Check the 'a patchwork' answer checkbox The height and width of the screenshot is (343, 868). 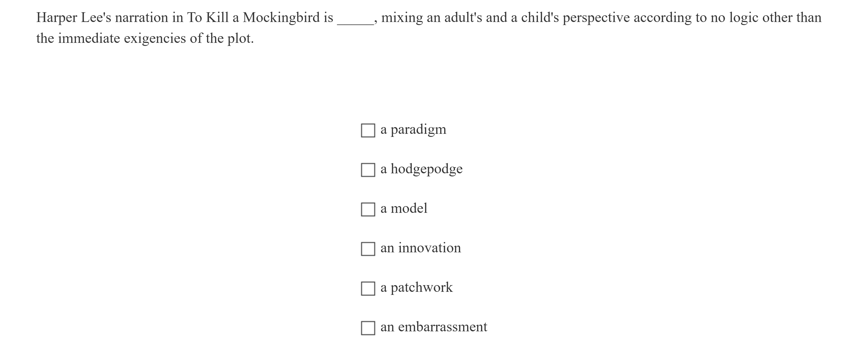click(x=368, y=288)
